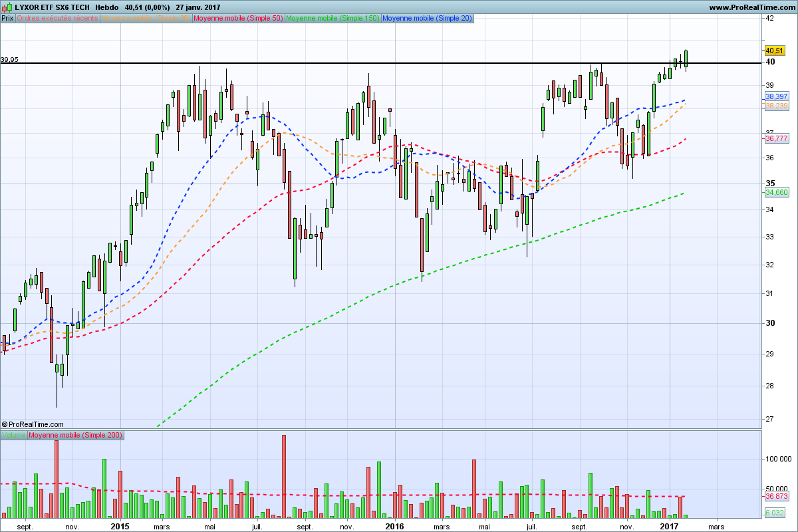Click the 27 level on price axis
The height and width of the screenshot is (532, 798).
[x=769, y=419]
